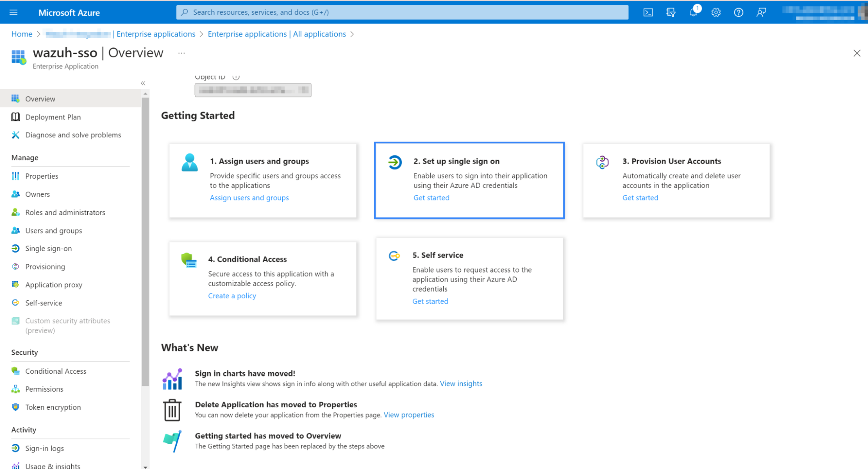Click Permissions sidebar icon
This screenshot has width=868, height=469.
tap(16, 389)
